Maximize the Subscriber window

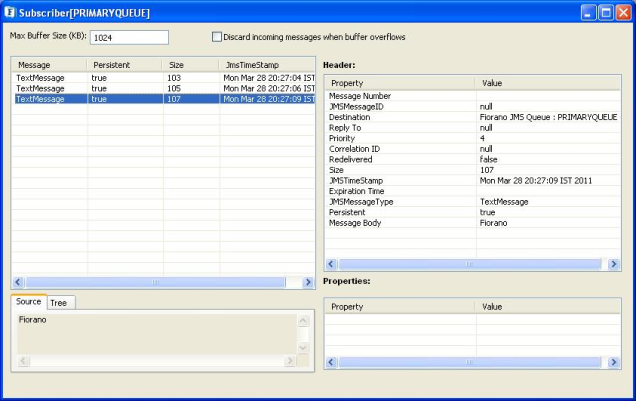[x=604, y=12]
